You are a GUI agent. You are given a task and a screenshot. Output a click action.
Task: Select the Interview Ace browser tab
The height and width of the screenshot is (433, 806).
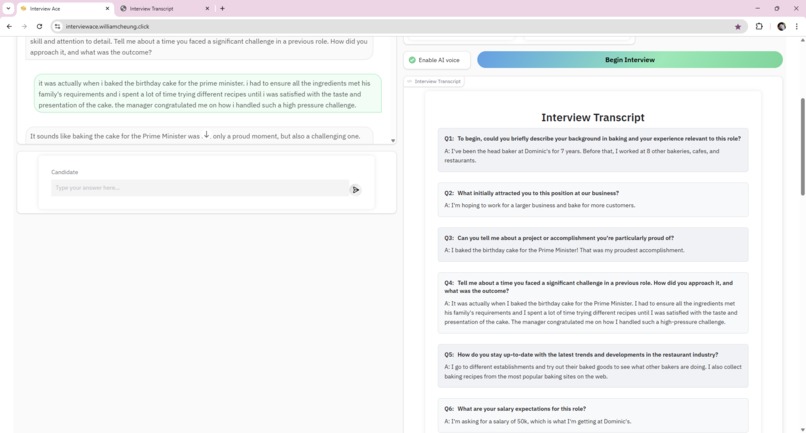coord(64,9)
